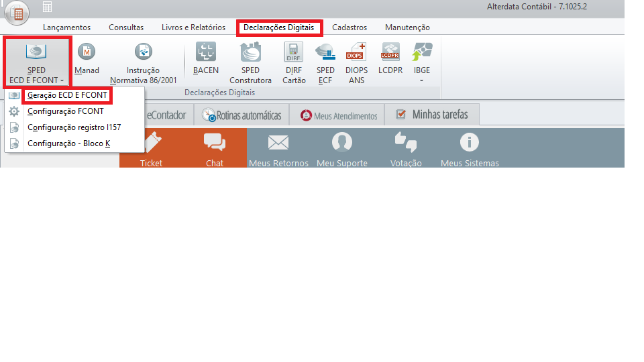Open SPED Construtora
Viewport: 644px width, 362px height.
[250, 63]
